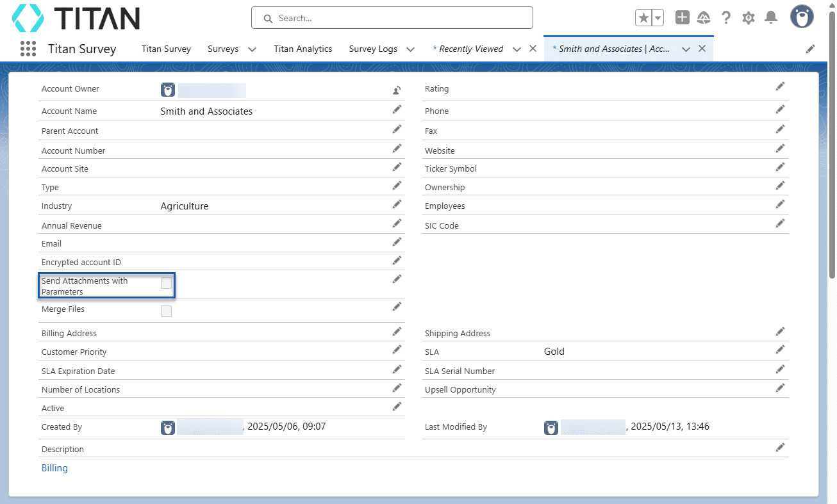Expand the Smith and Associates tab dropdown
Image resolution: width=837 pixels, height=504 pixels.
pos(686,49)
